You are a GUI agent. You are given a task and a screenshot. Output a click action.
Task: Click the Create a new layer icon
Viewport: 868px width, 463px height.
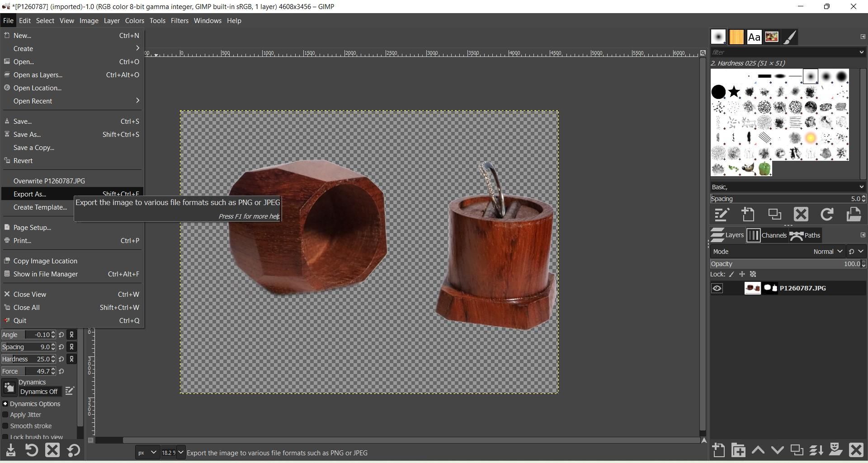tap(718, 450)
